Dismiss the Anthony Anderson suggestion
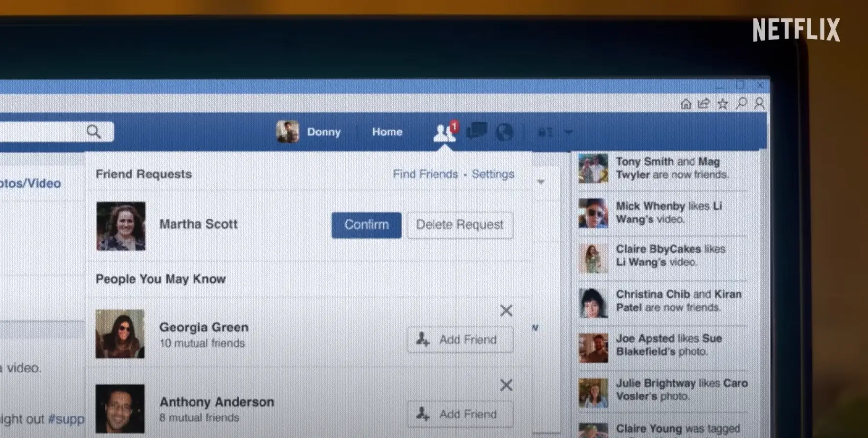This screenshot has width=868, height=438. pyautogui.click(x=506, y=385)
